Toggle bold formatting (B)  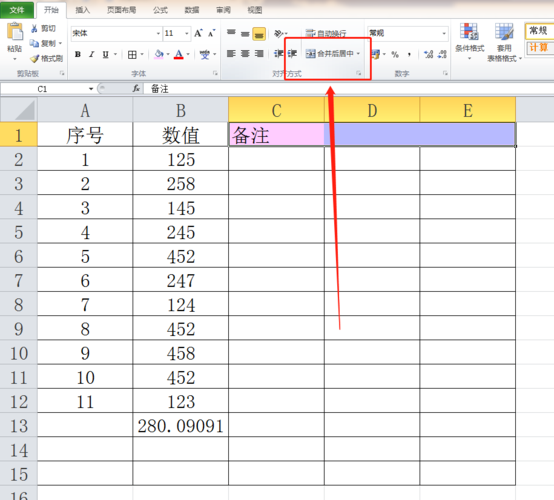tap(78, 54)
